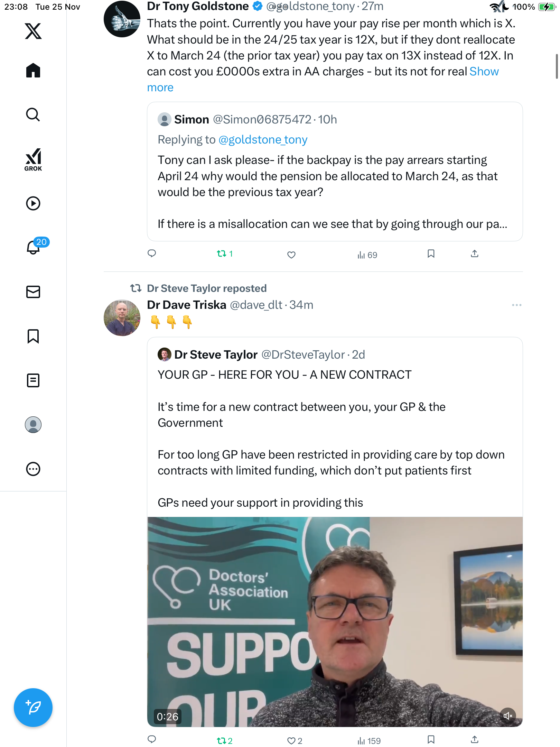Open Direct Messages envelope icon
The width and height of the screenshot is (560, 747).
coord(33,292)
